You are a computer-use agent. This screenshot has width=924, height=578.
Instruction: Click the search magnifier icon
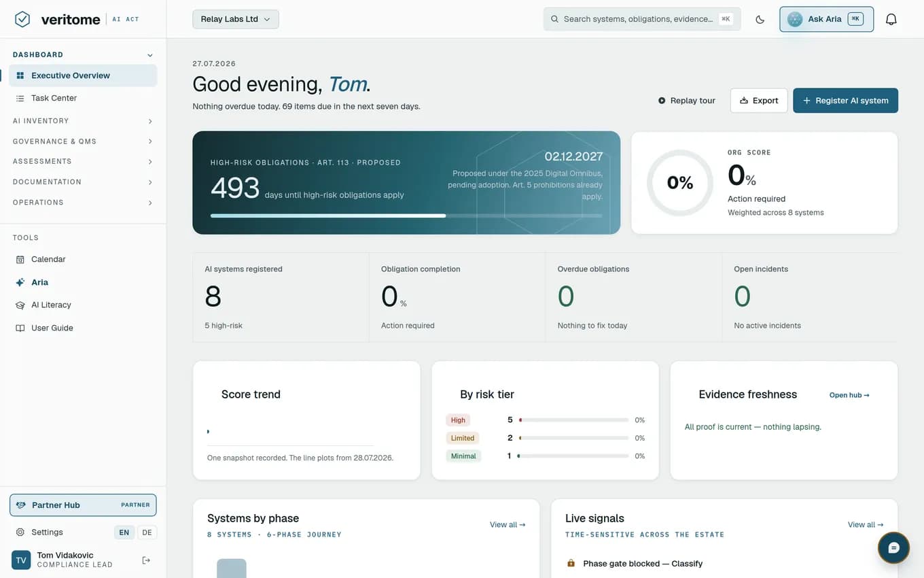(554, 19)
